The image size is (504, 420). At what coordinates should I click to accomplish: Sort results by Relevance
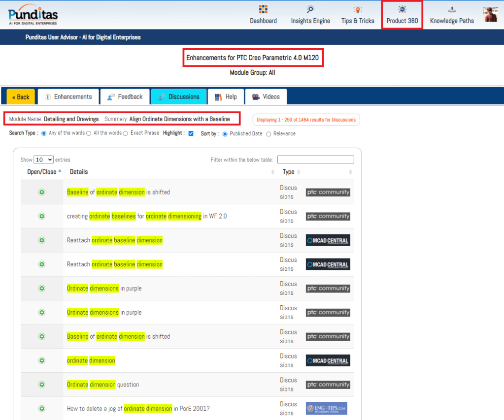click(269, 134)
